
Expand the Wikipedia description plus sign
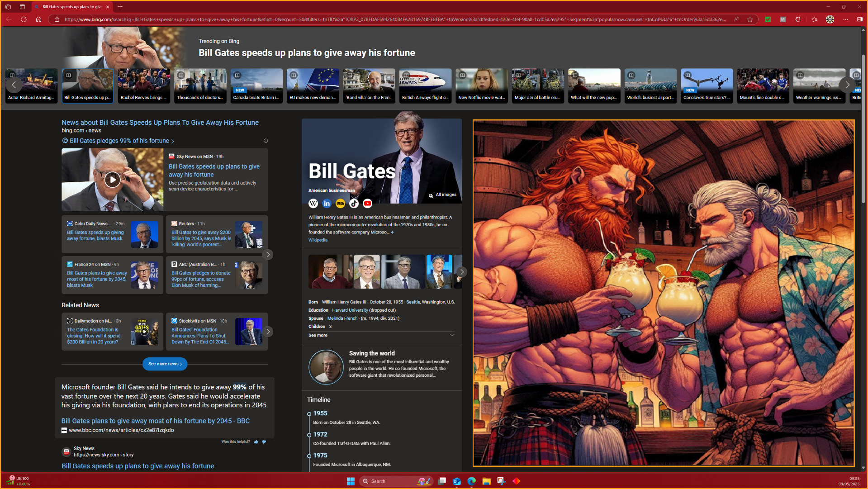[x=392, y=232]
